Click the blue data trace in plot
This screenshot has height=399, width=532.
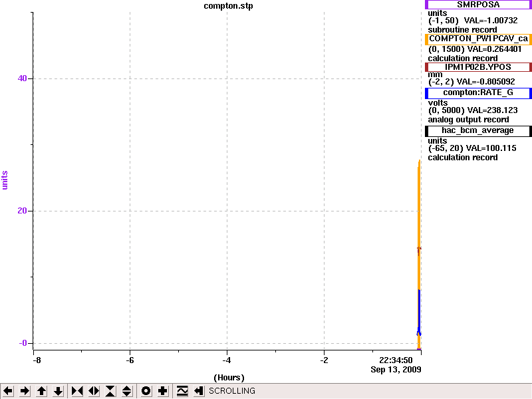[x=420, y=312]
